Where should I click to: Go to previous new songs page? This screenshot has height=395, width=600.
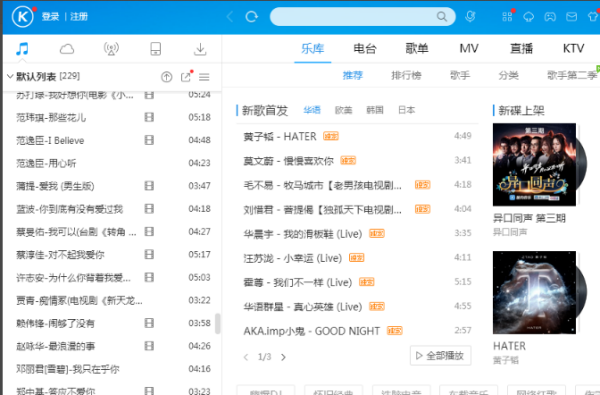246,357
